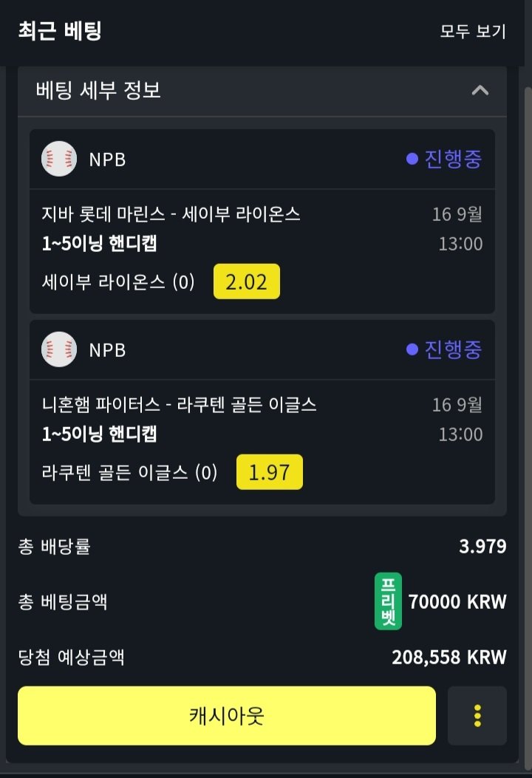Select the 2.02 odds badge
Screen dimensions: 532x778
coord(247,281)
